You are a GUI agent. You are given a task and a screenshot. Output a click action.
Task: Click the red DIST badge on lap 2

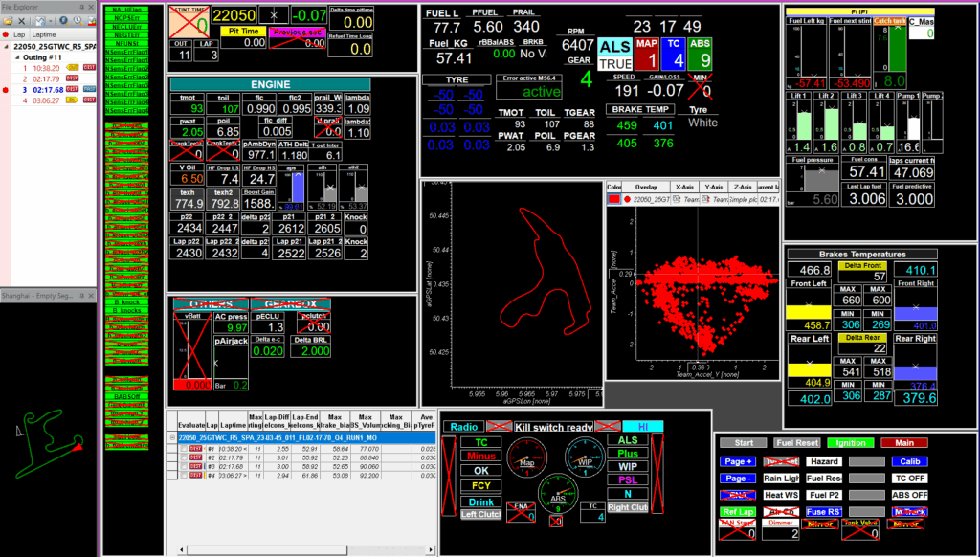(x=72, y=78)
